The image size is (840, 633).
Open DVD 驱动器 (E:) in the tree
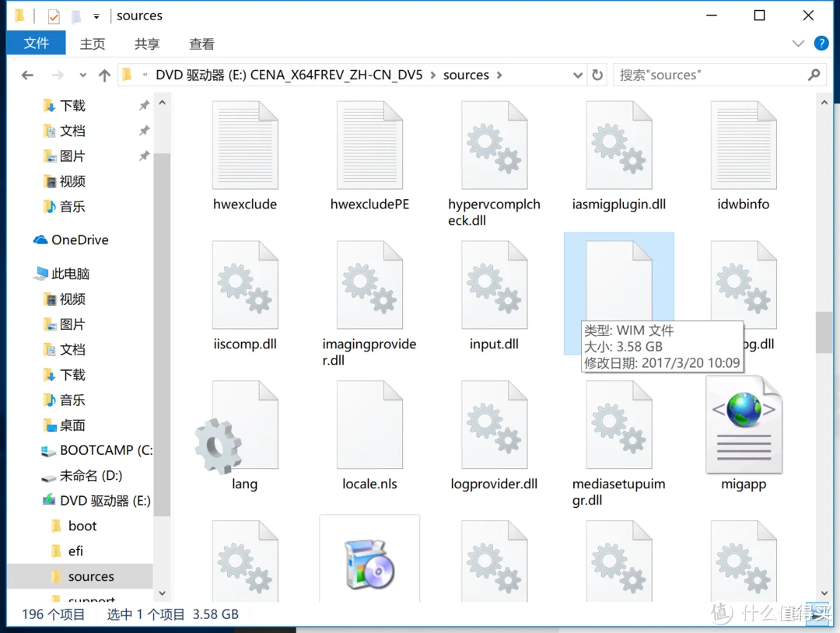pyautogui.click(x=97, y=501)
